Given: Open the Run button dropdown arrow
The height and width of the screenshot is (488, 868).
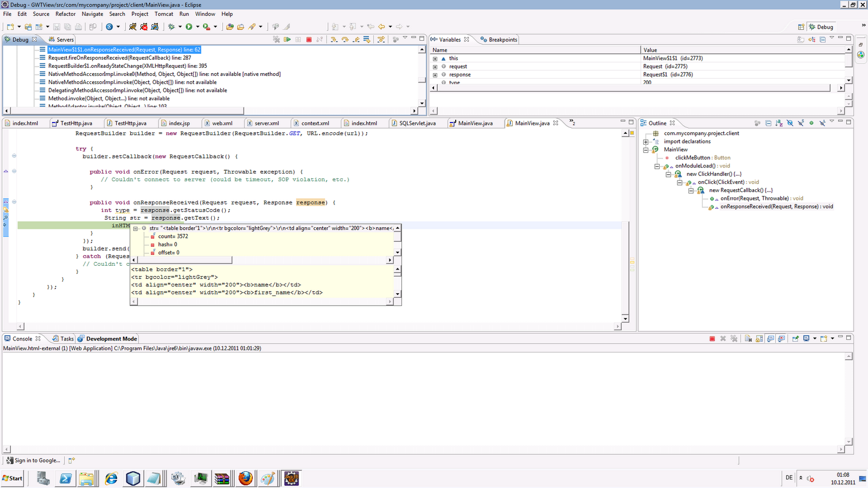Looking at the screenshot, I should pyautogui.click(x=197, y=27).
